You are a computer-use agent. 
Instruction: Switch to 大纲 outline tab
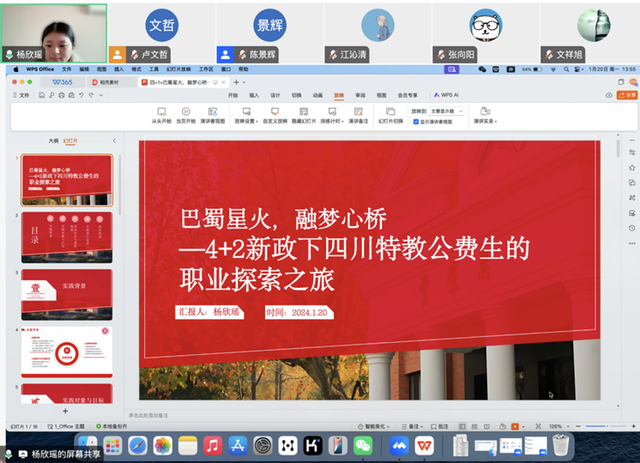(53, 141)
